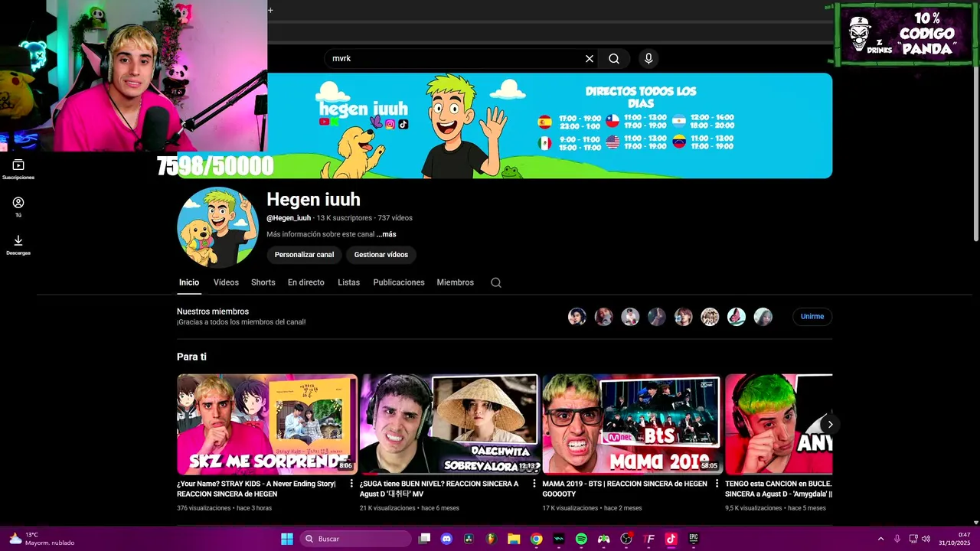Image resolution: width=980 pixels, height=551 pixels.
Task: Open weather widget showing 13°C
Action: pos(42,539)
